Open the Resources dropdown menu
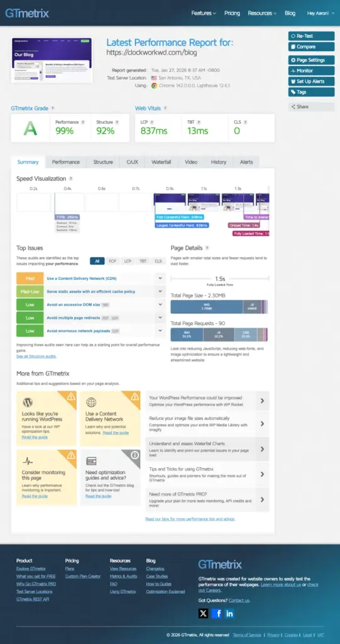Screen dimensions: 340x644 (x=262, y=13)
